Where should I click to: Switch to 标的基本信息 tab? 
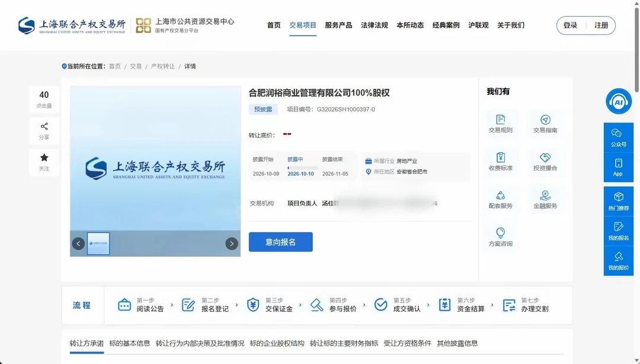[x=130, y=343]
